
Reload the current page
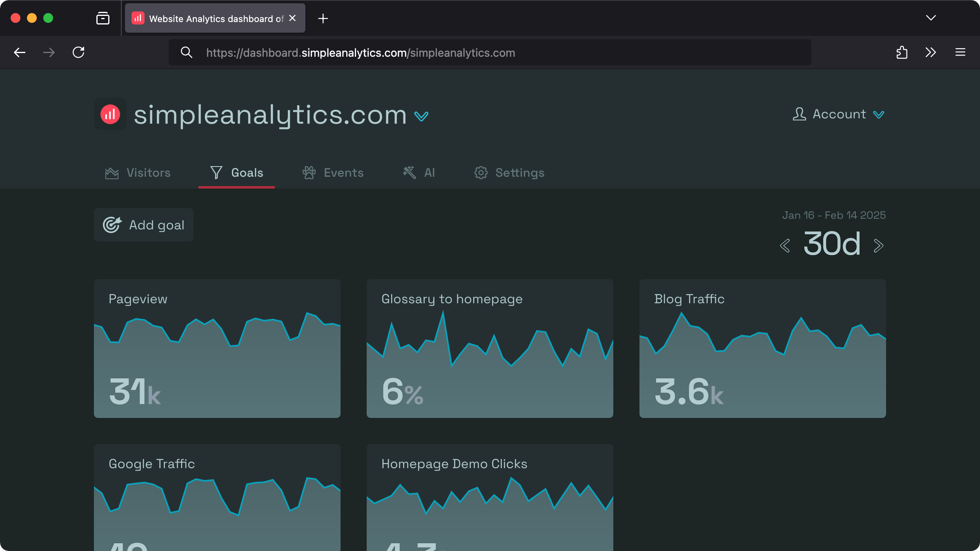(78, 52)
